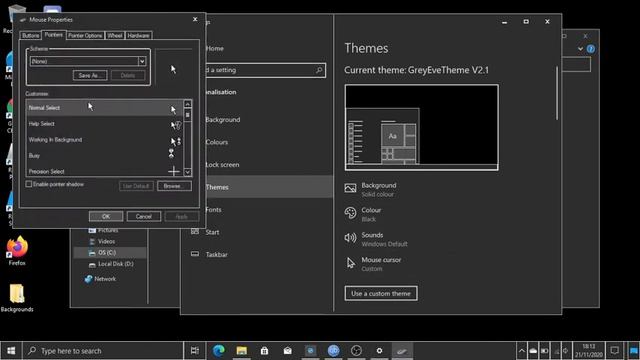Open theme Mouse cursor Custom option

(373, 264)
